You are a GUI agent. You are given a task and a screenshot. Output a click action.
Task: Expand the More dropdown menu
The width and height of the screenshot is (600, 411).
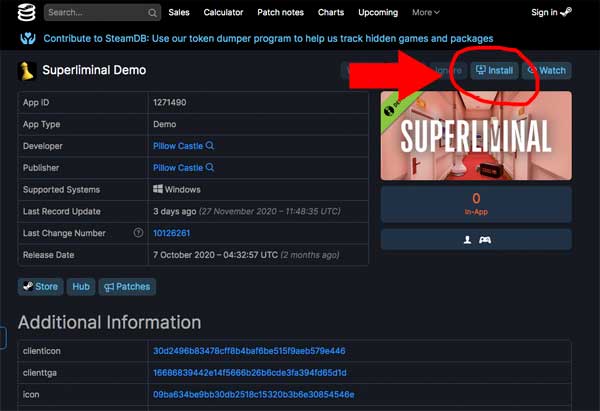coord(426,13)
